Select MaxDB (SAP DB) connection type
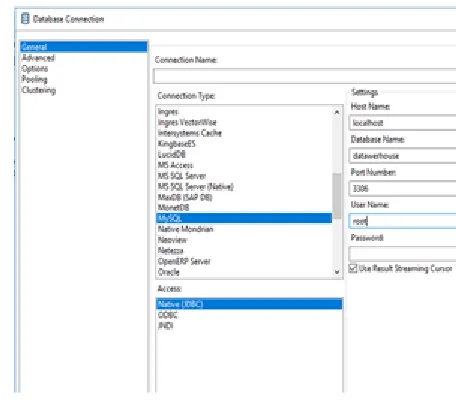 [x=185, y=197]
